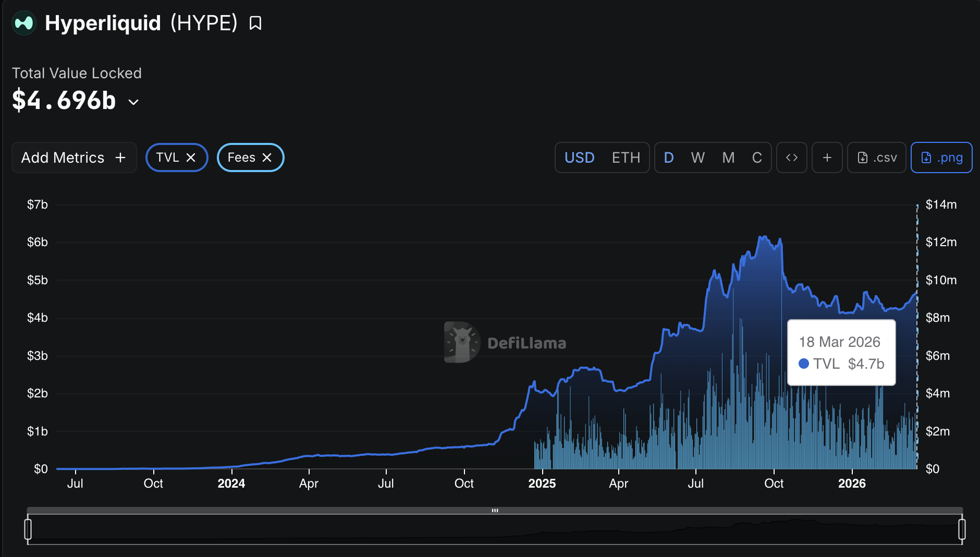Switch denomination to ETH

[626, 158]
